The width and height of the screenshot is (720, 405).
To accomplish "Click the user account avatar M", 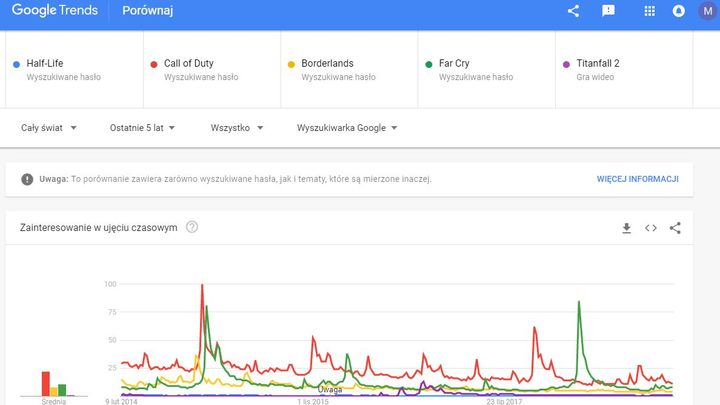I will [x=707, y=11].
